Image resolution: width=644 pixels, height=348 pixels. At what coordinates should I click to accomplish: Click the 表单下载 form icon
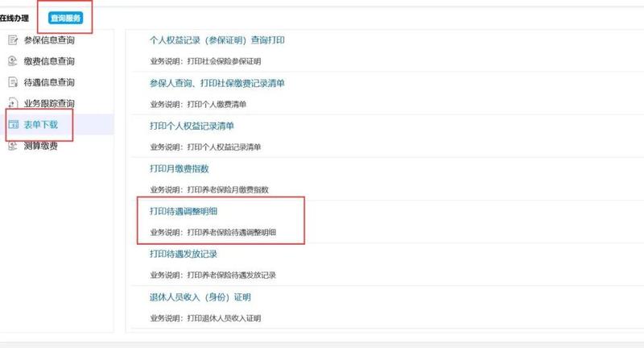coord(13,124)
